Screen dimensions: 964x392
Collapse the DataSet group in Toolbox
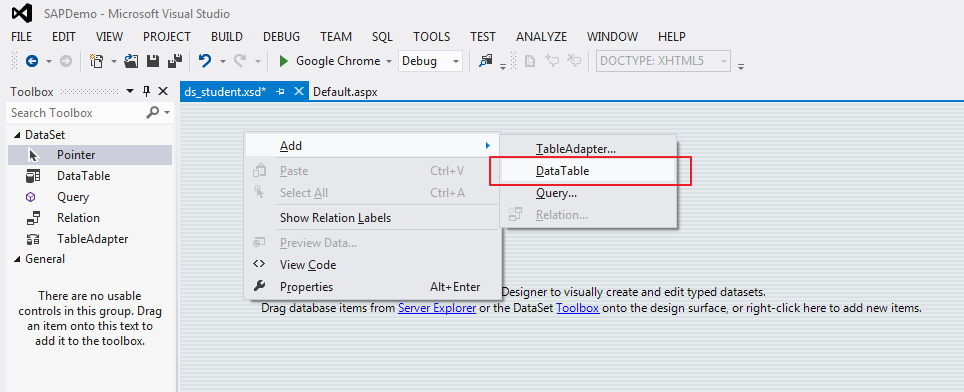pos(16,135)
